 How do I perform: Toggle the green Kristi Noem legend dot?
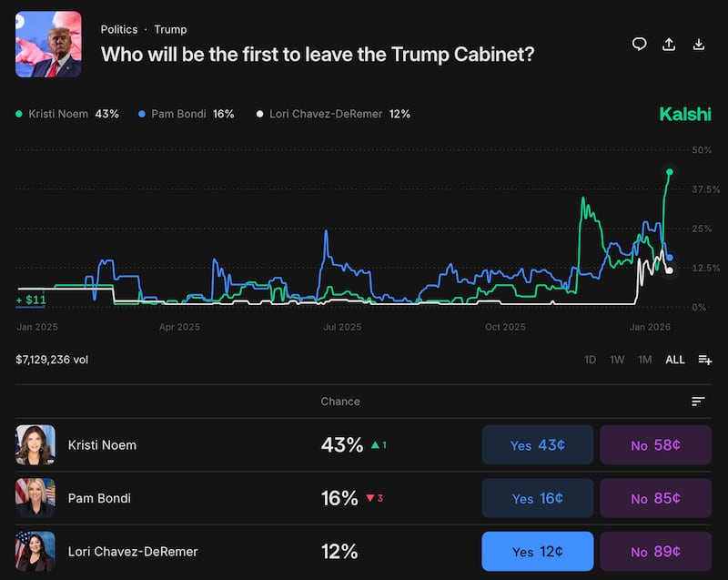point(20,114)
